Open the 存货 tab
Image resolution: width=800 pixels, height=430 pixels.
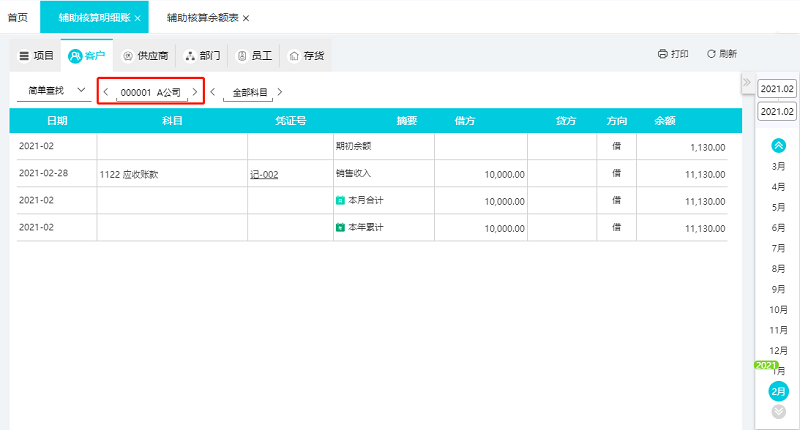(x=307, y=56)
